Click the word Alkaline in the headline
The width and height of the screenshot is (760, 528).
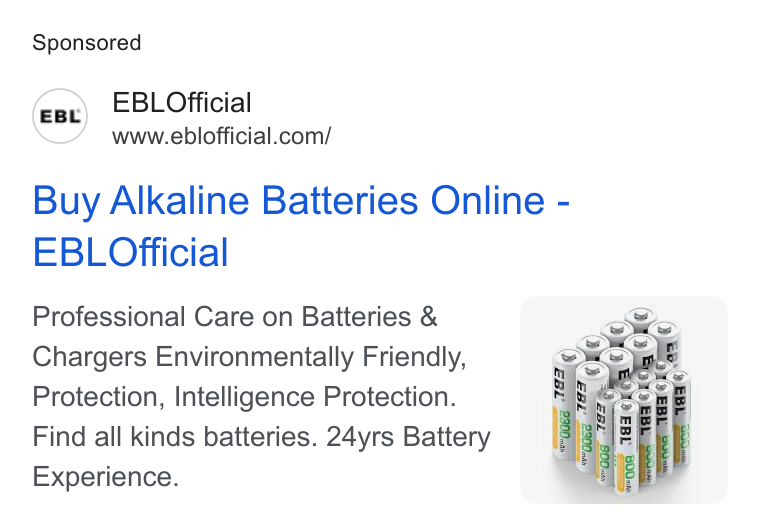click(180, 200)
